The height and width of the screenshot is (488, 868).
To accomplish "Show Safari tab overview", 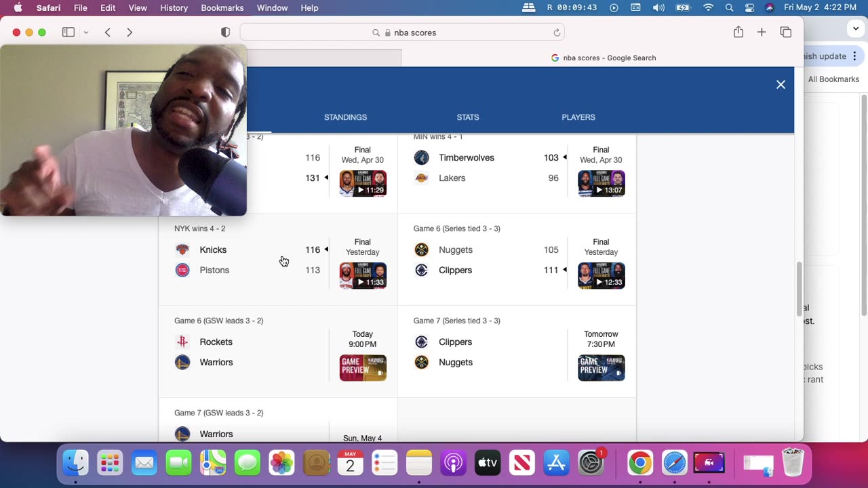I will point(786,32).
